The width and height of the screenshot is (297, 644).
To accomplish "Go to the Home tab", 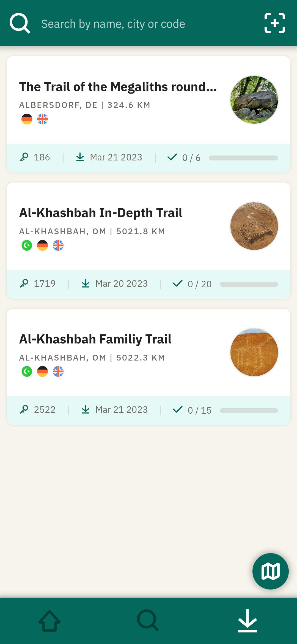I will pyautogui.click(x=50, y=621).
